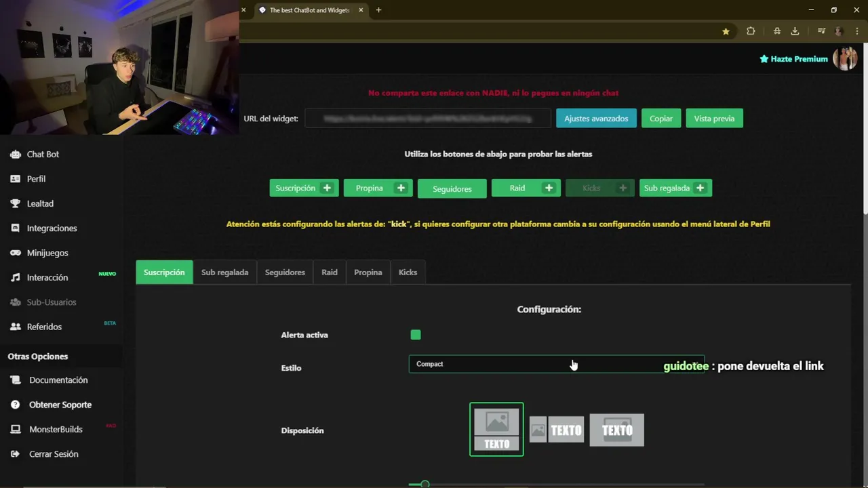
Task: Switch to the Propina settings tab
Action: 368,272
